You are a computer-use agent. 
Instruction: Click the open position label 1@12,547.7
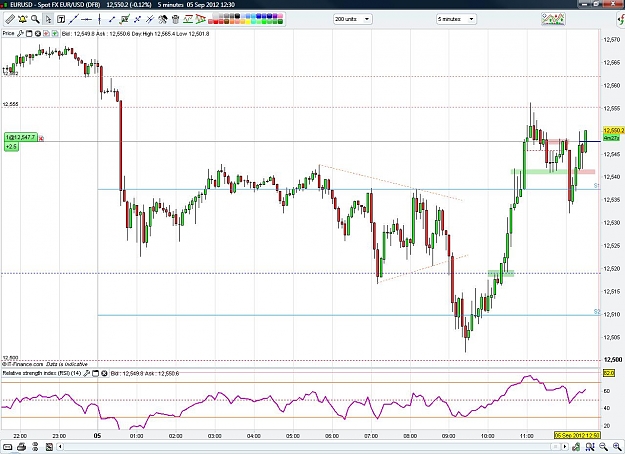[21, 138]
